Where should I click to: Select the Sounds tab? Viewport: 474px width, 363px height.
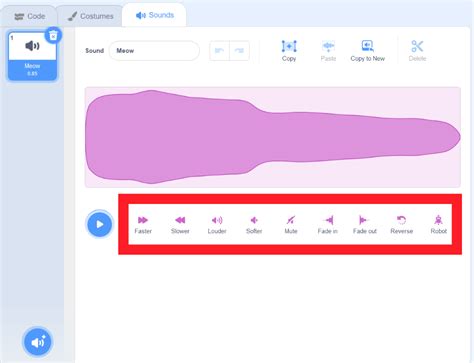click(x=155, y=15)
